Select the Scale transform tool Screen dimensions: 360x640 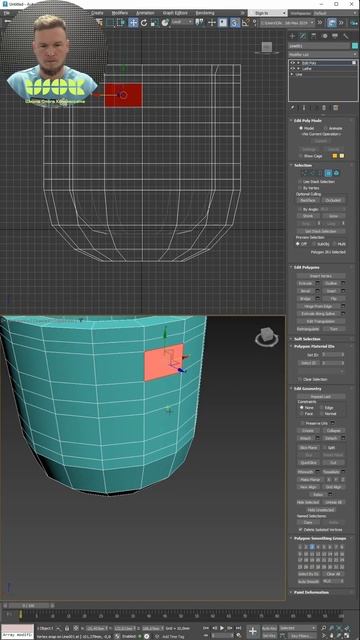coord(154,22)
